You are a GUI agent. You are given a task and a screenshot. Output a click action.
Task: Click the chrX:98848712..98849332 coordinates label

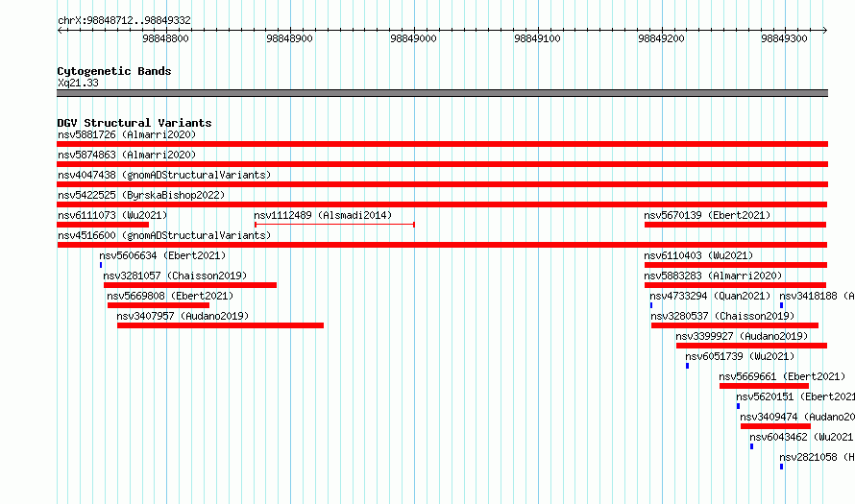coord(124,20)
